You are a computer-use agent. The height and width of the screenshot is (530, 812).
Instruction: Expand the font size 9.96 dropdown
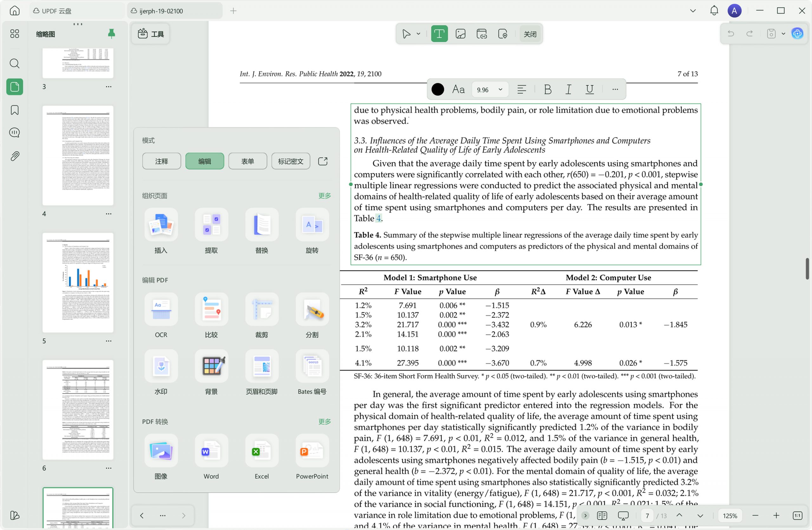tap(500, 89)
